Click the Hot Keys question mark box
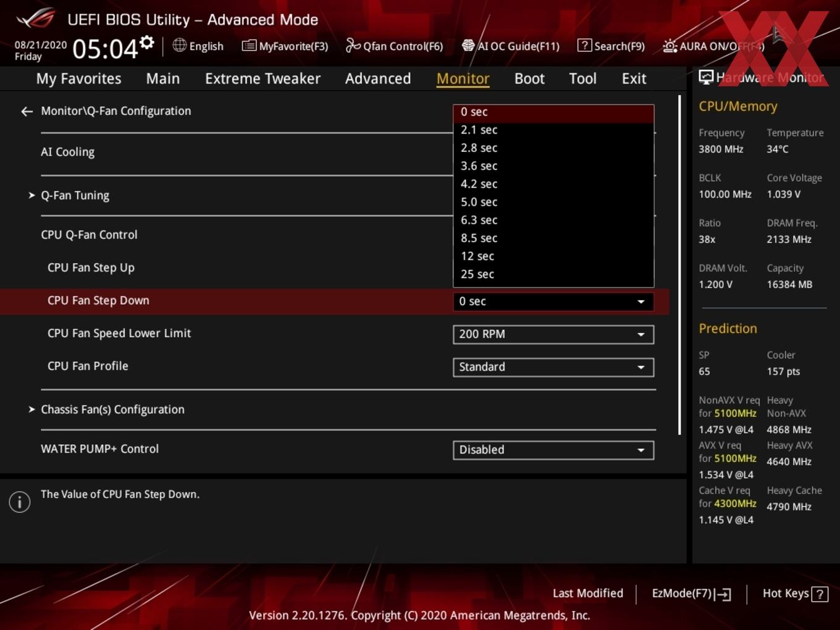Image resolution: width=840 pixels, height=630 pixels. click(820, 594)
